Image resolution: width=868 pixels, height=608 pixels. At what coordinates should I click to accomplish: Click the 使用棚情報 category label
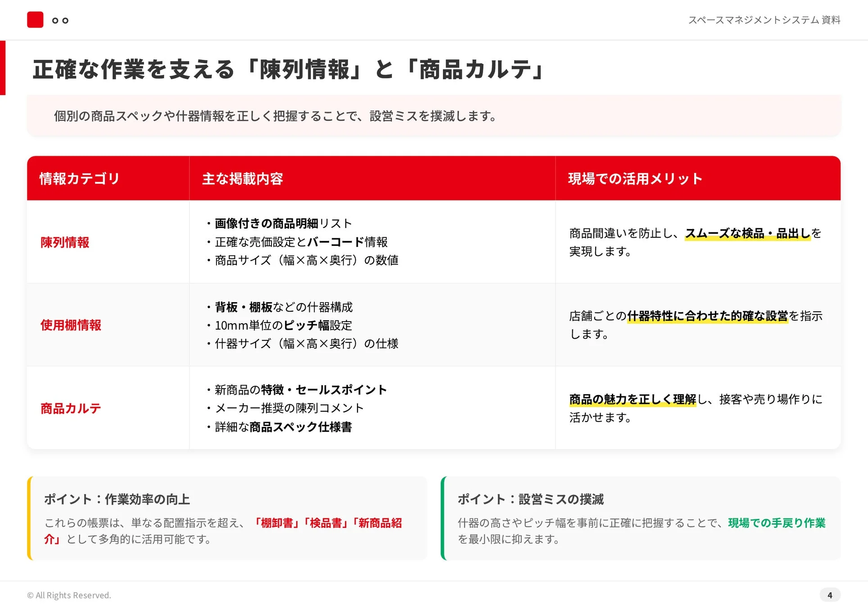coord(70,325)
